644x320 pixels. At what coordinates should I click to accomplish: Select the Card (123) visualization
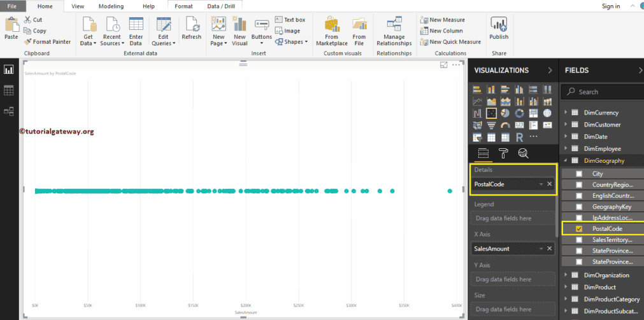click(519, 125)
